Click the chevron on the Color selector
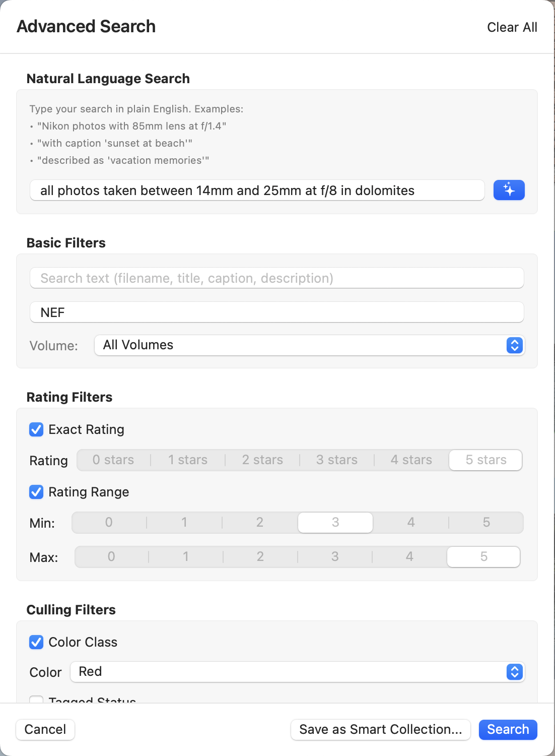The width and height of the screenshot is (555, 756). tap(514, 672)
